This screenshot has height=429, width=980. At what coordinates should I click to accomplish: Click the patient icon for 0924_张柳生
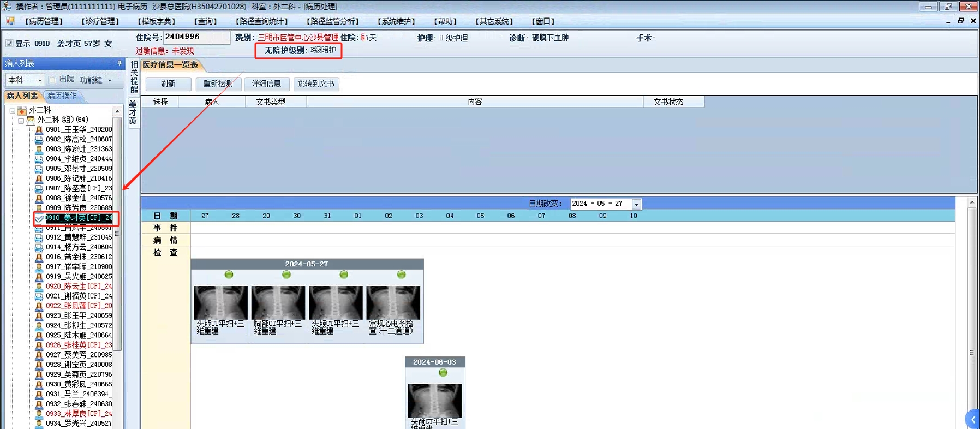39,326
